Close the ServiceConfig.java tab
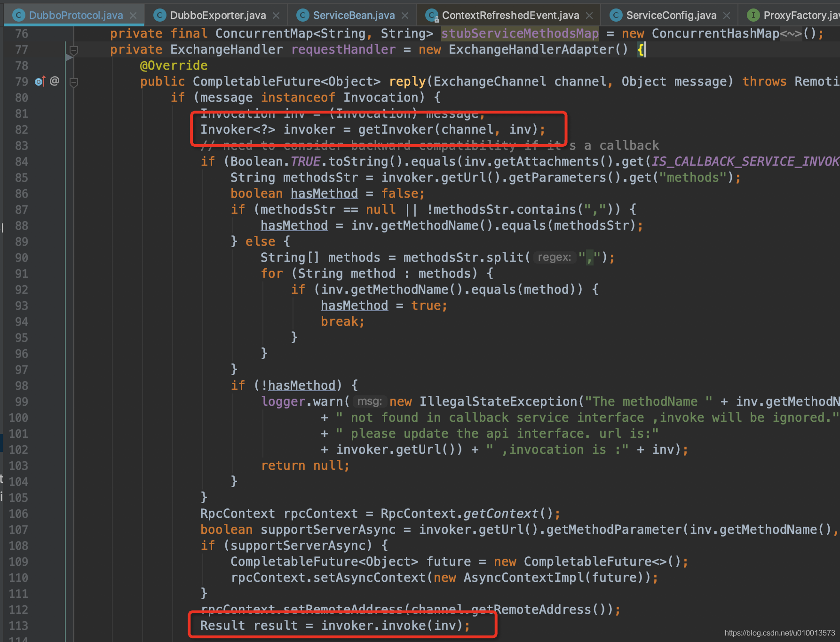840x642 pixels. (727, 16)
